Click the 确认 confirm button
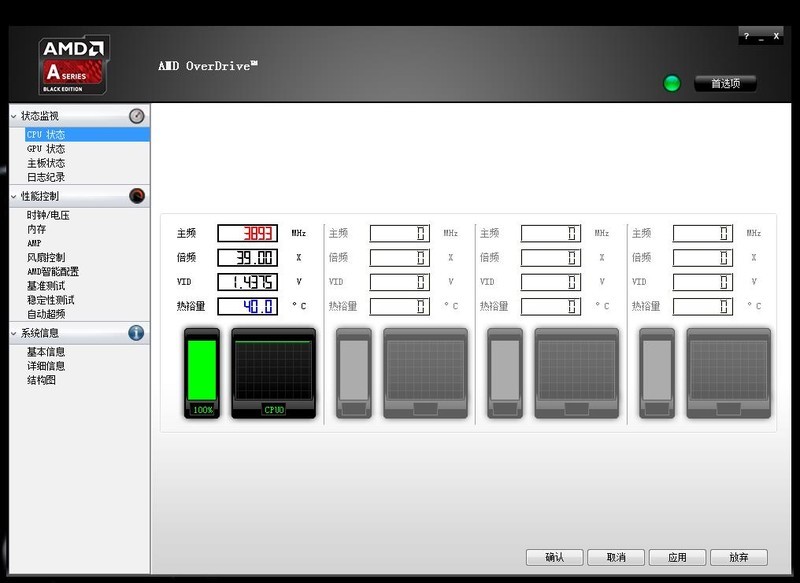 coord(555,558)
